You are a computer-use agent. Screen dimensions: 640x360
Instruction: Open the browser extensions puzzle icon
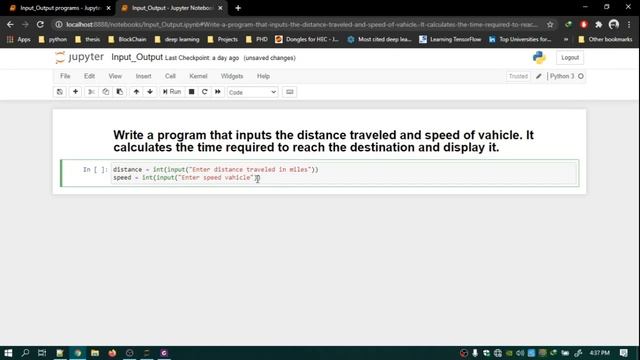[598, 25]
